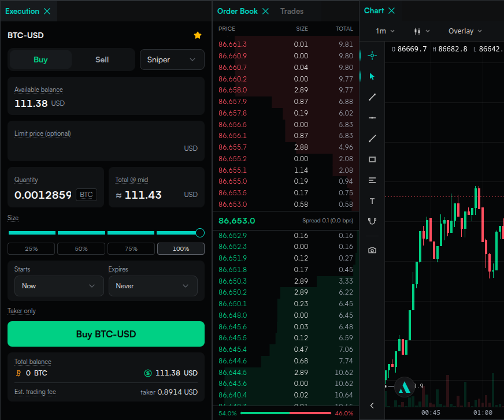
Task: Click the SIZE column header
Action: point(302,29)
